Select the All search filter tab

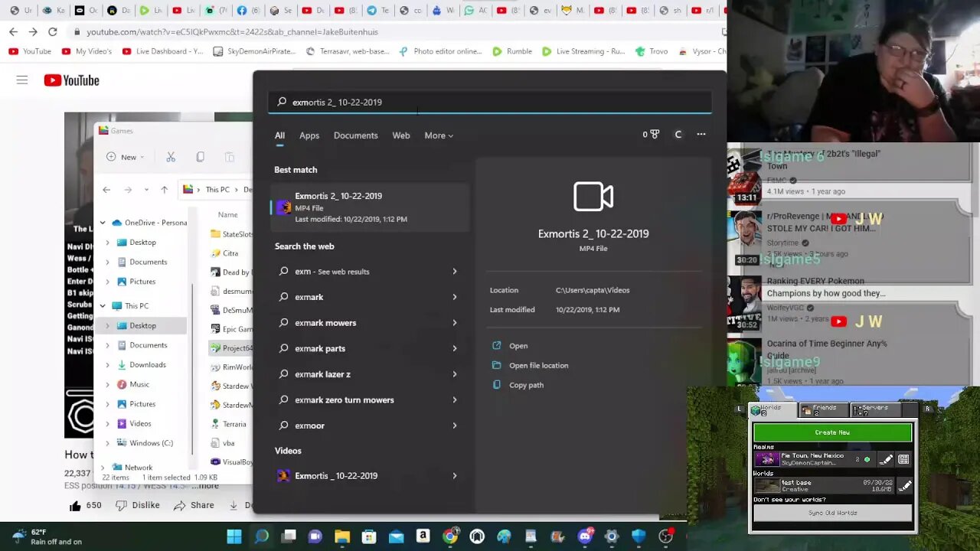point(279,135)
